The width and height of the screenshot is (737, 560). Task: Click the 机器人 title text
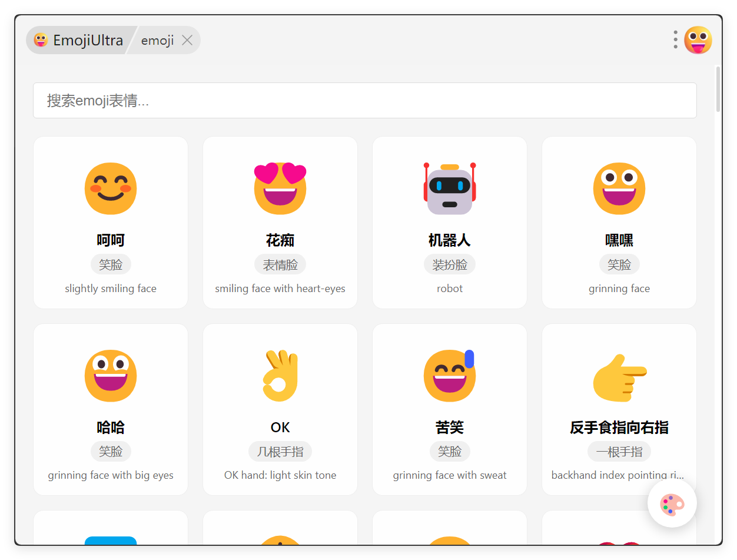point(450,240)
